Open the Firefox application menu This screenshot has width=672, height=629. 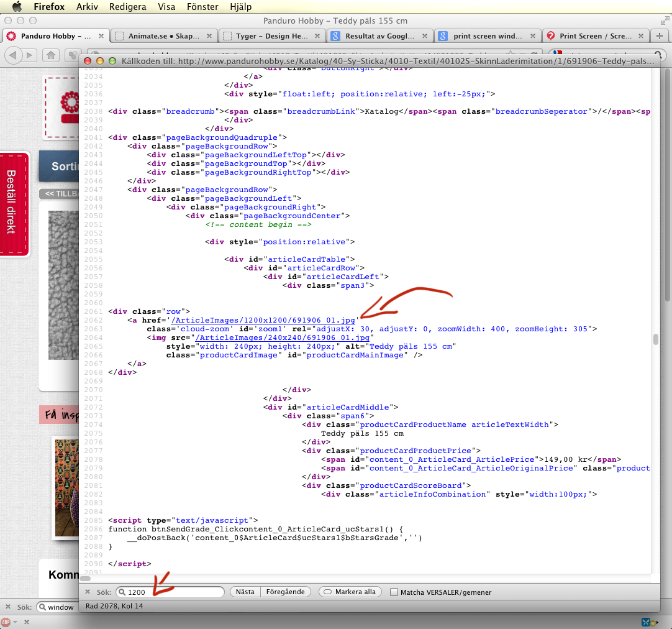49,7
